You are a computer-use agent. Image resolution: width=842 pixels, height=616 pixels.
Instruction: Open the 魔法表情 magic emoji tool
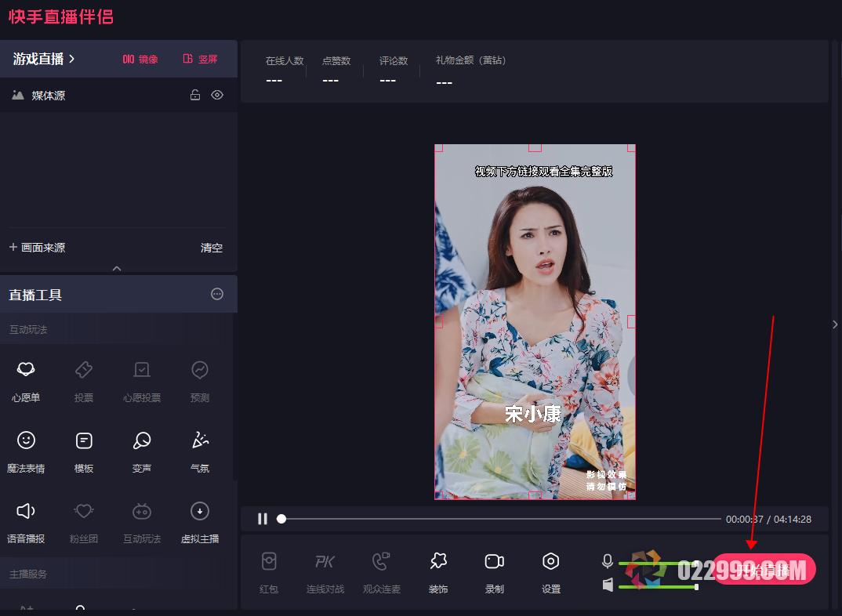coord(26,451)
